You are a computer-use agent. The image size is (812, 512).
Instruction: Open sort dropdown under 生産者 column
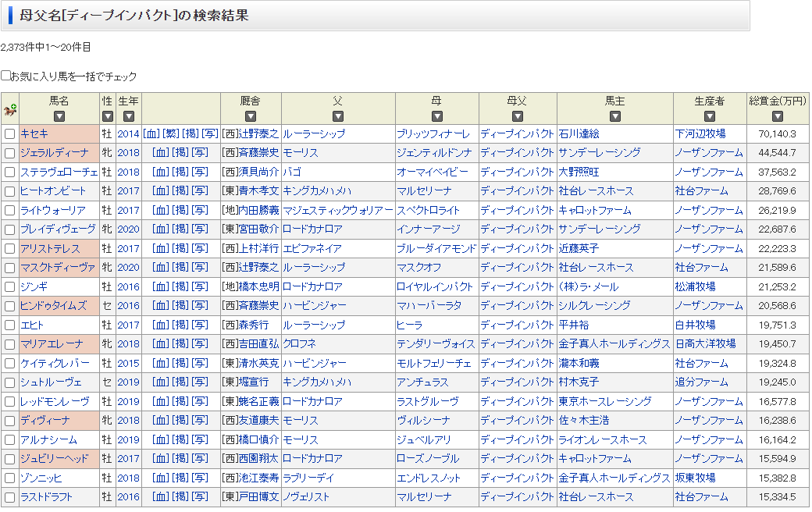(710, 116)
